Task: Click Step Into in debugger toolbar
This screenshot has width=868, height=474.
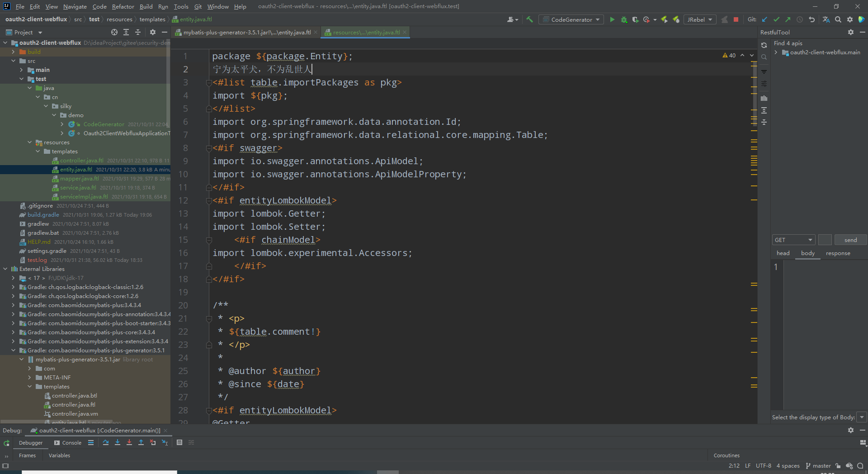Action: point(117,442)
